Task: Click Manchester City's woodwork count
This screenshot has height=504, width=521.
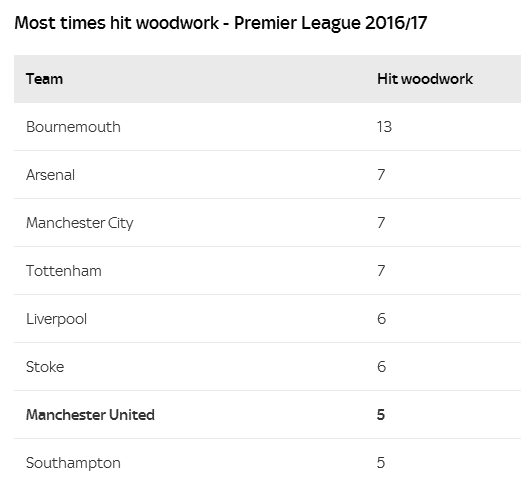Action: [x=381, y=223]
